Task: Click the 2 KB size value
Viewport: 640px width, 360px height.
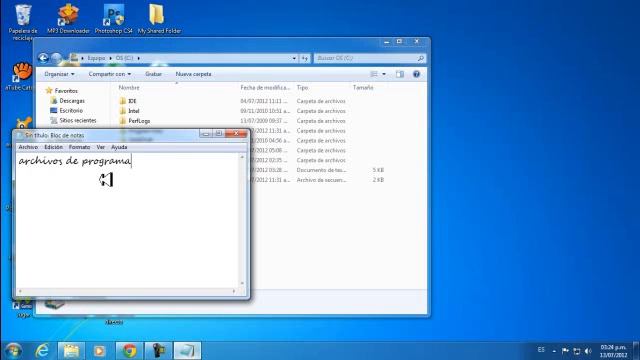Action: coord(378,180)
